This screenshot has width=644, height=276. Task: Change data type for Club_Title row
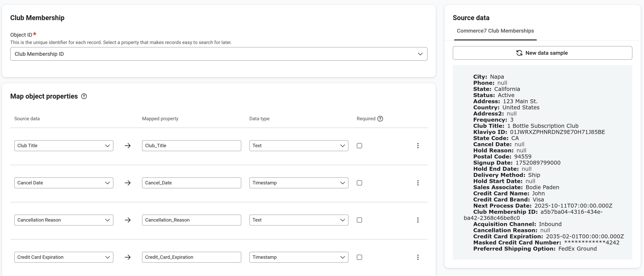coord(299,146)
